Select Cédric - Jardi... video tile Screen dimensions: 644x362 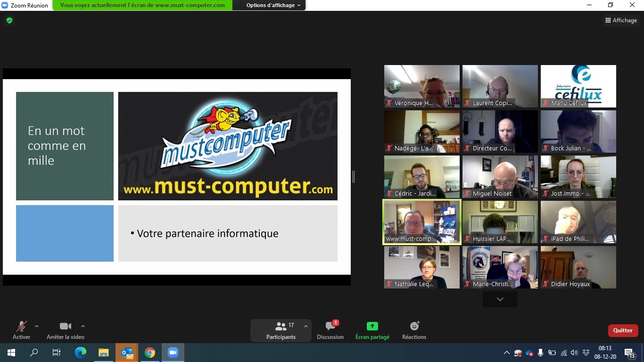coord(422,177)
